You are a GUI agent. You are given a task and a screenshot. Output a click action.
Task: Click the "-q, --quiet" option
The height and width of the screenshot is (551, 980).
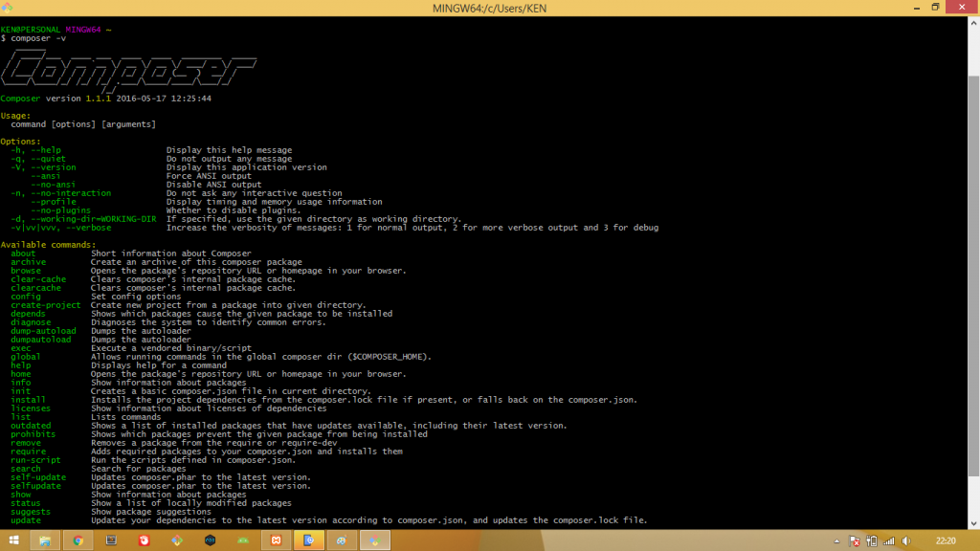pos(38,159)
